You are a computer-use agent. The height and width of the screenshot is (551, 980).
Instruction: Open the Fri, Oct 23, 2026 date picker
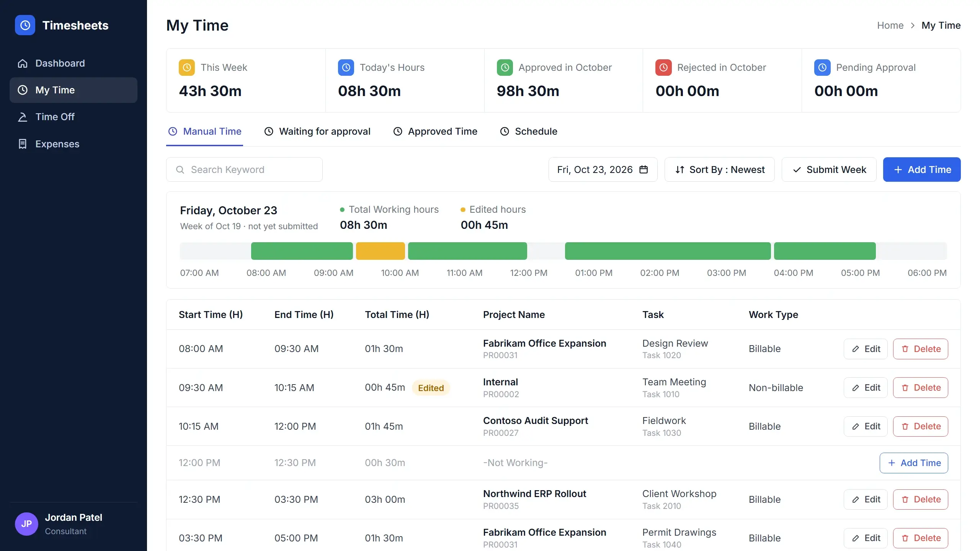click(603, 170)
